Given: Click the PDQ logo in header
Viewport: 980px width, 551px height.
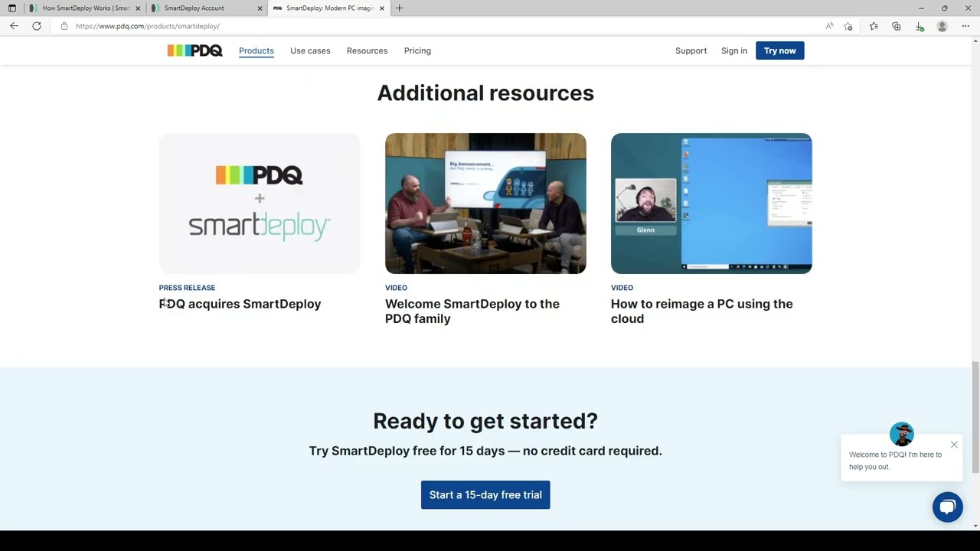Looking at the screenshot, I should tap(195, 51).
